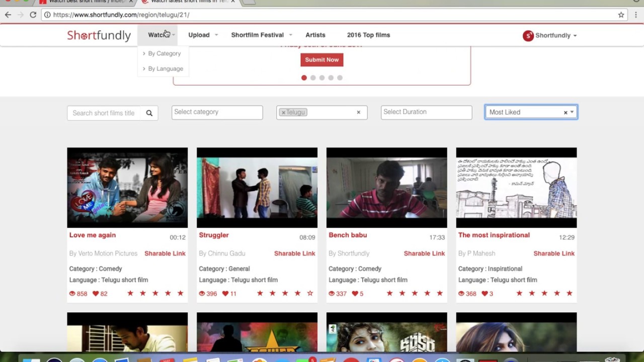Reload the page with the refresh icon

(x=33, y=15)
